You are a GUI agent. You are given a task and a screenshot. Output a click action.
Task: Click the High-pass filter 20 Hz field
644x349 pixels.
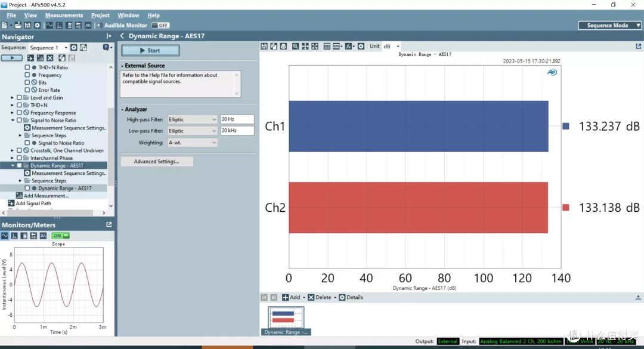[x=237, y=119]
